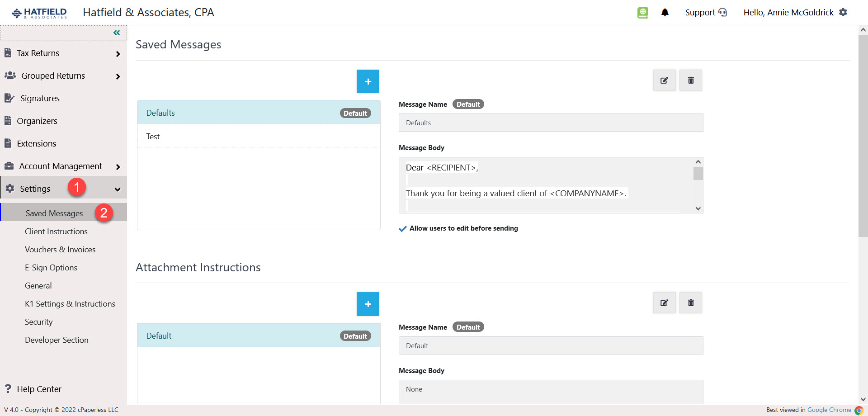Click the green book icon in header
The image size is (868, 416).
[642, 13]
